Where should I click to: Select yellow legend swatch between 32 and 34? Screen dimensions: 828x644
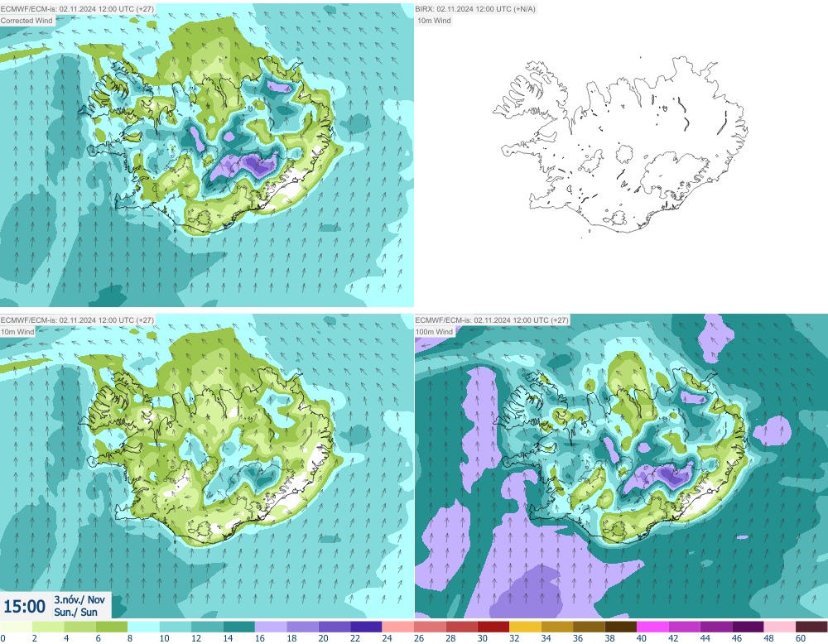click(526, 627)
